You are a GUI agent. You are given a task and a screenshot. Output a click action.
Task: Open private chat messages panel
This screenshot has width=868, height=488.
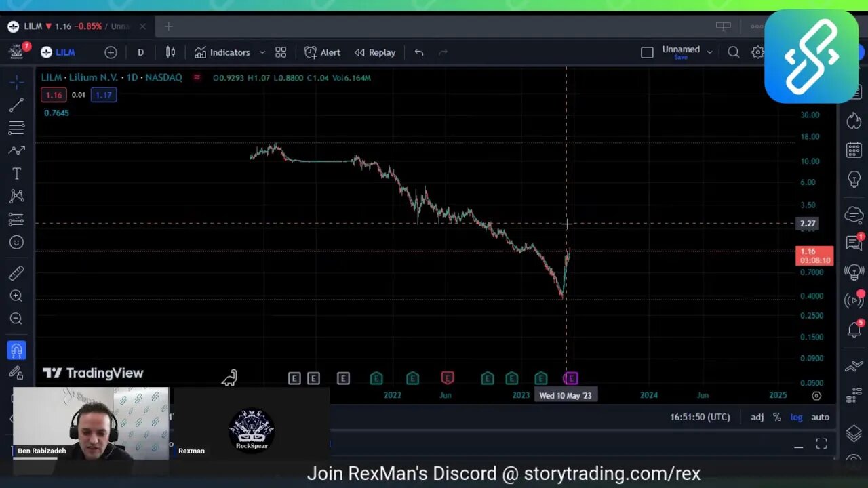[x=854, y=243]
